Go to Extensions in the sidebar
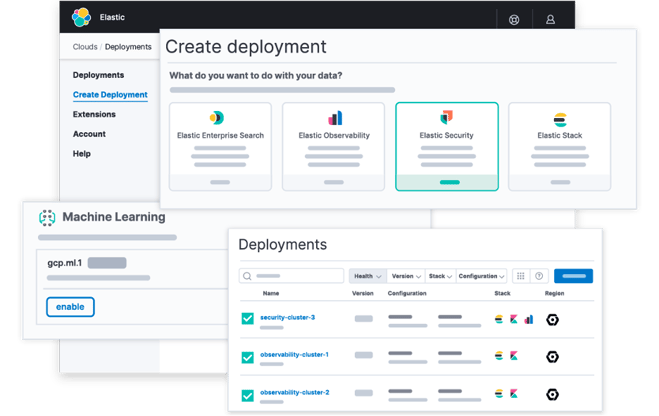Viewport: 659px width, 416px height. [x=94, y=114]
